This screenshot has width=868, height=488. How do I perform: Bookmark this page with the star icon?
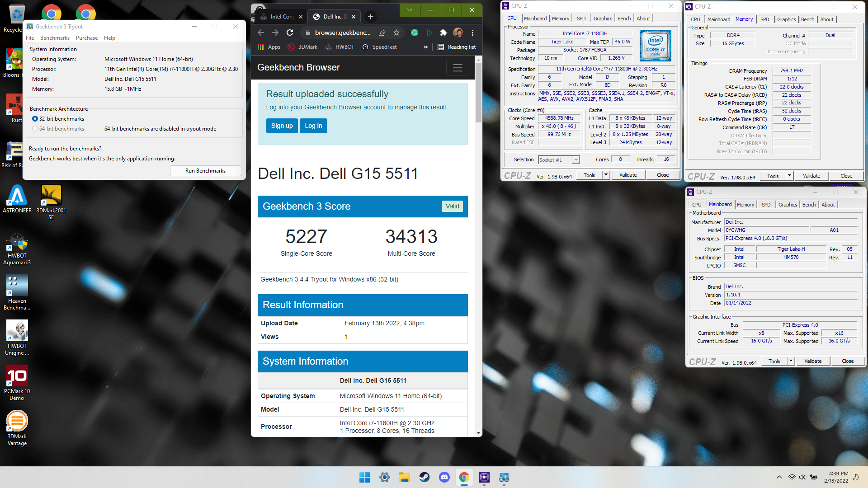click(x=396, y=33)
